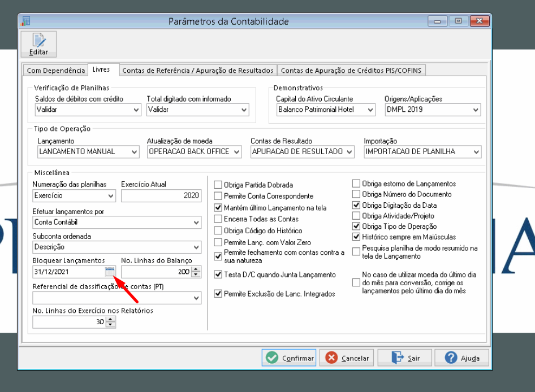The width and height of the screenshot is (535, 392).
Task: Enable moeda do último dia do mês checkbox
Action: coord(356,282)
